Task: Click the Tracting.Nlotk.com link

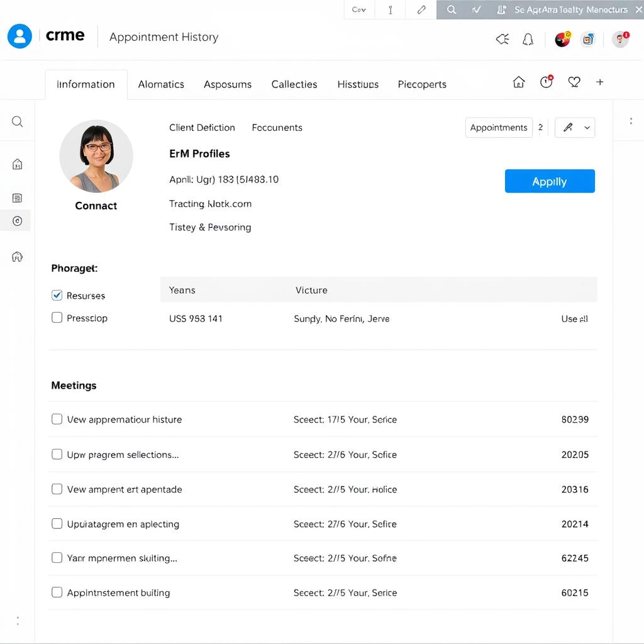Action: point(210,204)
